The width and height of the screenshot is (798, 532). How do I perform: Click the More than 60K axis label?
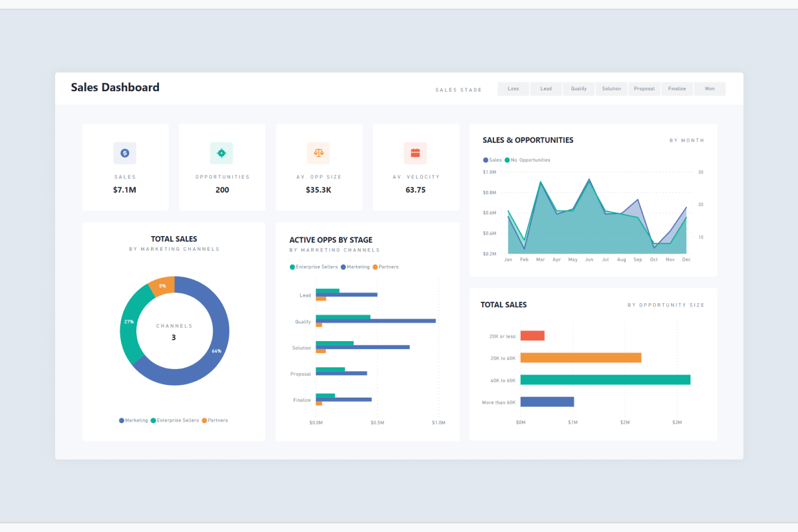point(499,402)
